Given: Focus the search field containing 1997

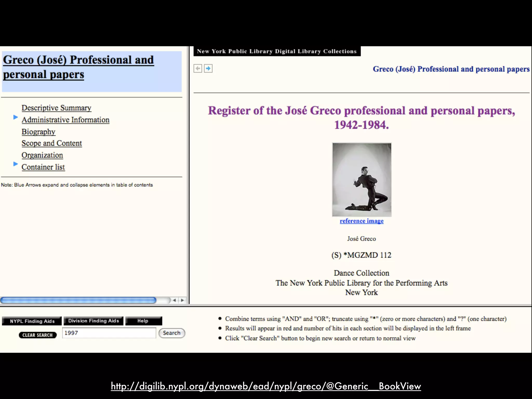Looking at the screenshot, I should (109, 333).
